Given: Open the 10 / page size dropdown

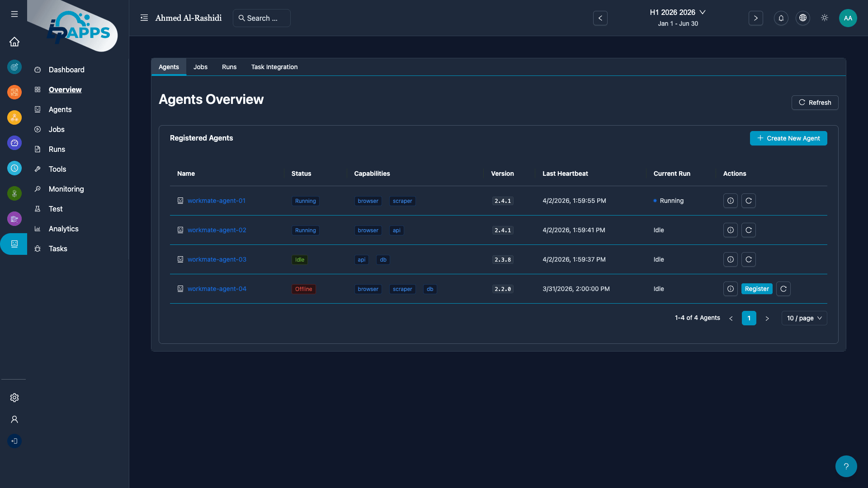Looking at the screenshot, I should pos(804,318).
